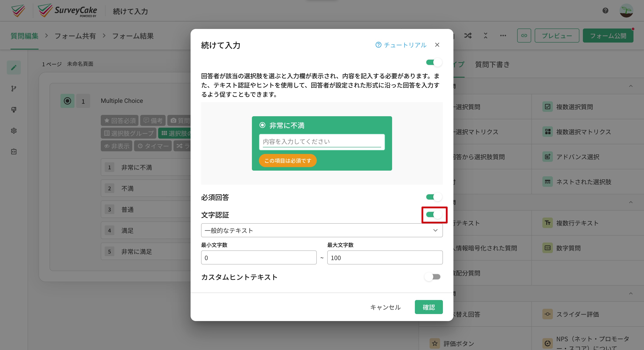644x350 pixels.
Task: Click the embed code icon in sidebar
Action: click(x=14, y=152)
